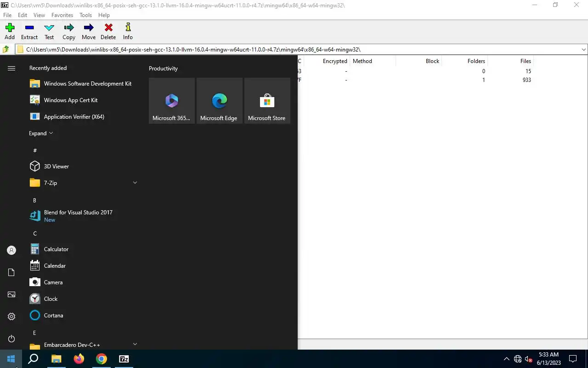This screenshot has width=588, height=368.
Task: Open the Microsoft 365 tile
Action: (171, 100)
